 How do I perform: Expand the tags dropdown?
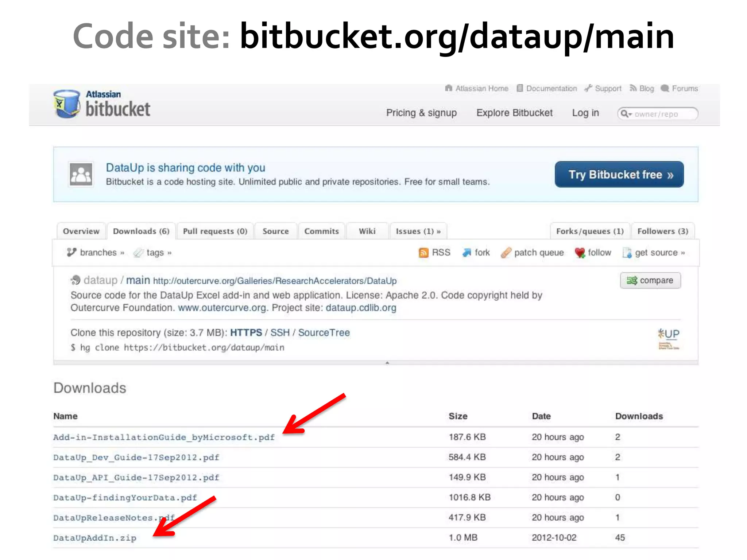152,252
